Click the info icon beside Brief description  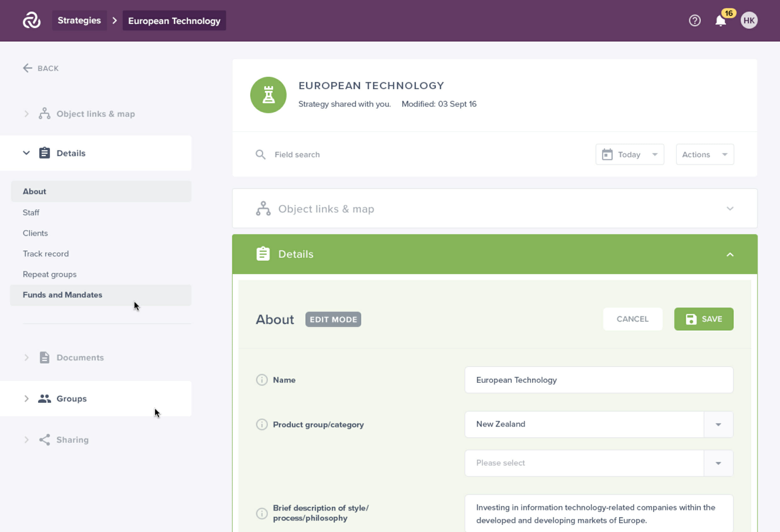262,513
